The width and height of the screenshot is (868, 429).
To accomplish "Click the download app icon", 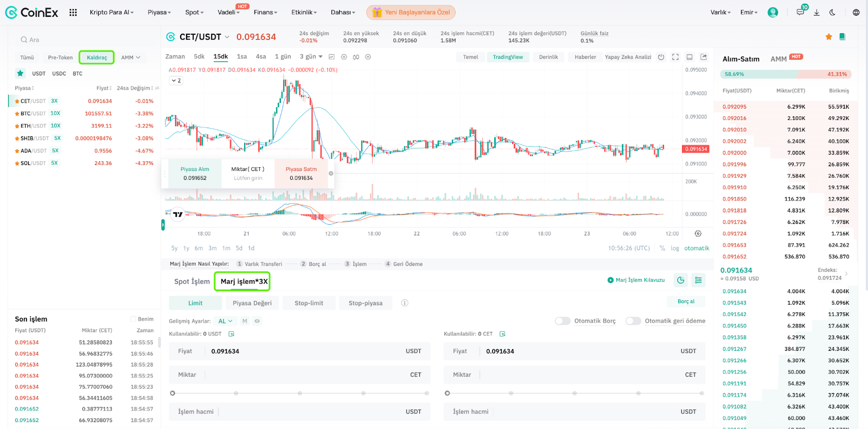I will coord(816,12).
